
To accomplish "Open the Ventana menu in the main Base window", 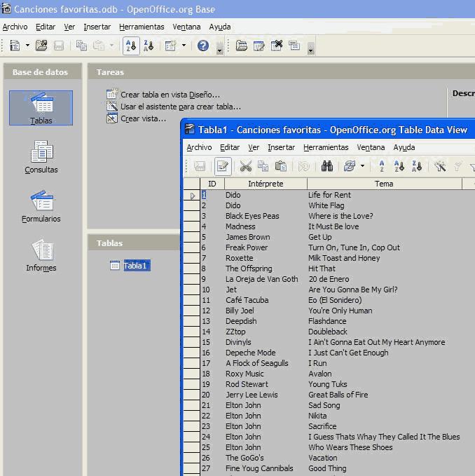I will 186,27.
